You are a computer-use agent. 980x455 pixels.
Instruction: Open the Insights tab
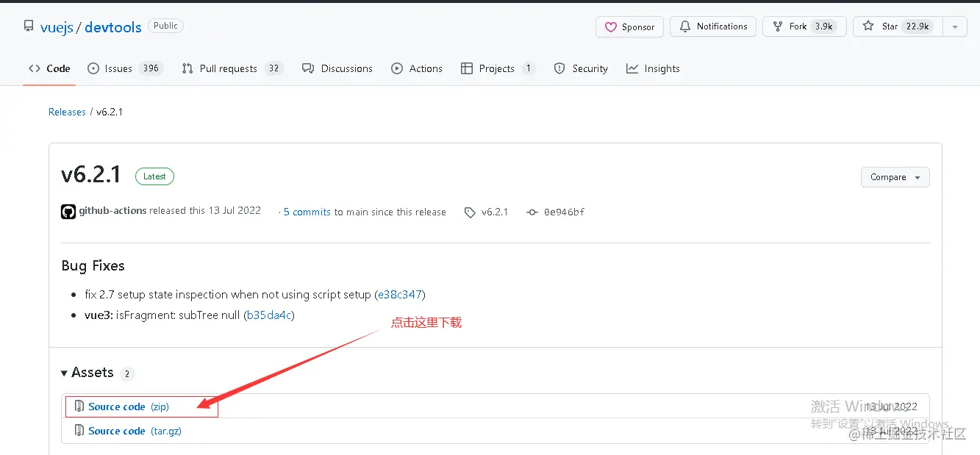click(x=653, y=68)
